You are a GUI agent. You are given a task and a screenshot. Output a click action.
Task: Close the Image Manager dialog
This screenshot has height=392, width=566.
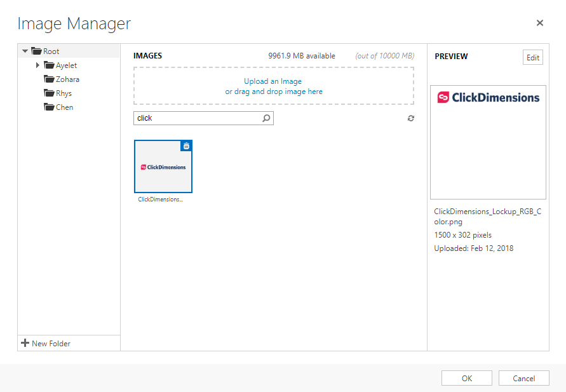[x=540, y=23]
